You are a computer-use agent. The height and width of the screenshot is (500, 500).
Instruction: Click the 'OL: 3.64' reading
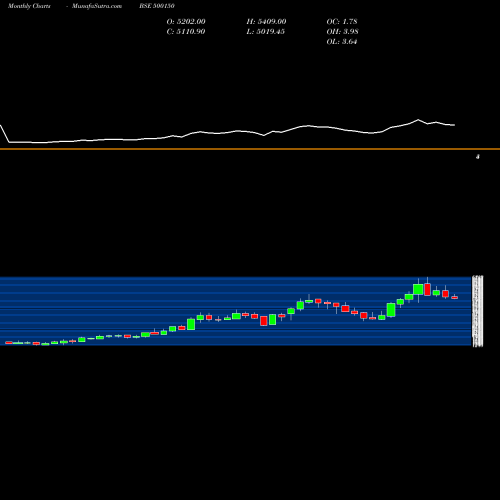342,42
